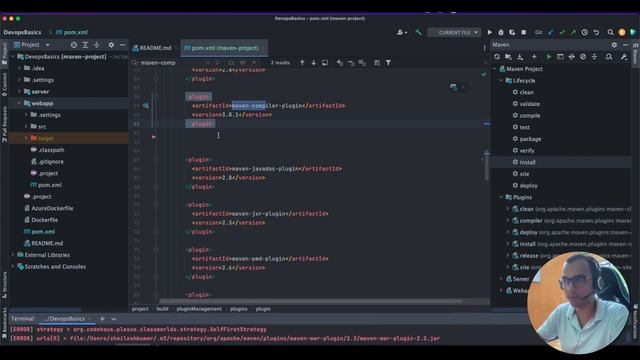Image resolution: width=640 pixels, height=360 pixels.
Task: Go to previous search occurrence arrow
Action: 302,62
